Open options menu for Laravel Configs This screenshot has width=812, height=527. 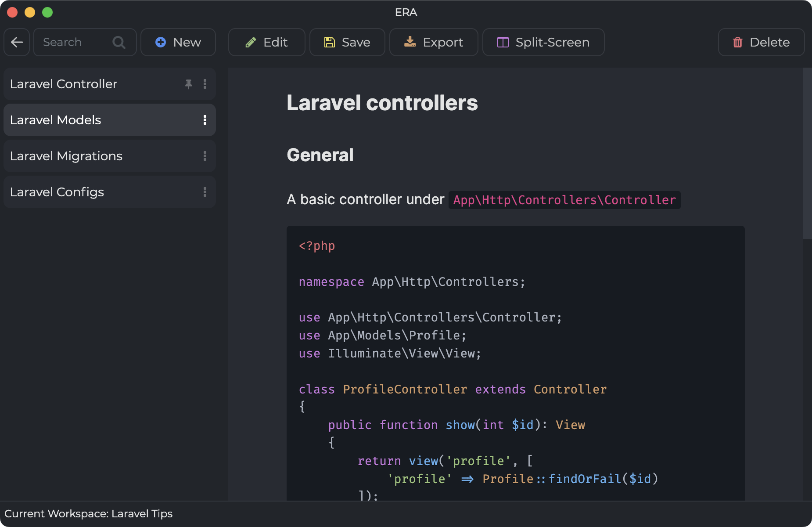tap(205, 192)
